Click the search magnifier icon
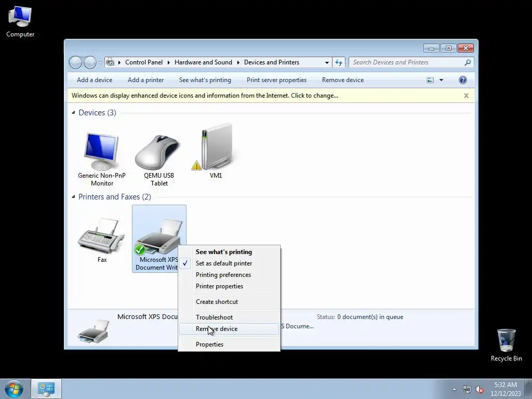The image size is (532, 399). click(468, 62)
